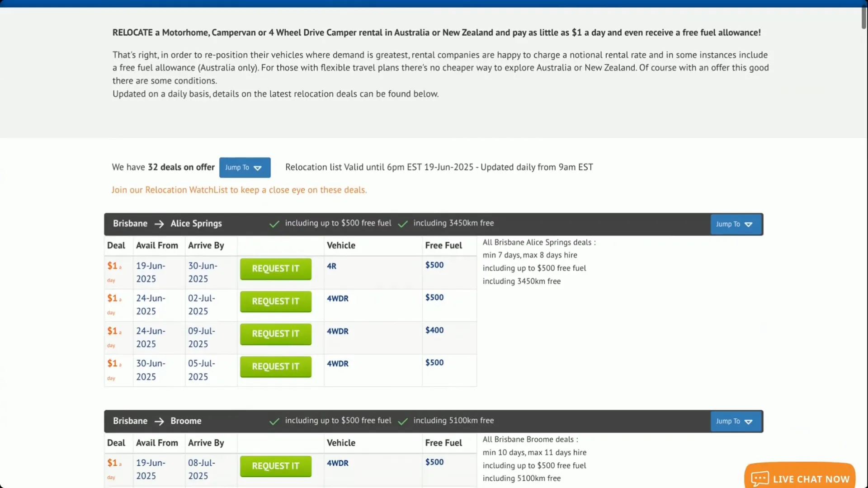Request the Broome 19-Jun to 08-Jul deal
The image size is (868, 488).
point(275,466)
